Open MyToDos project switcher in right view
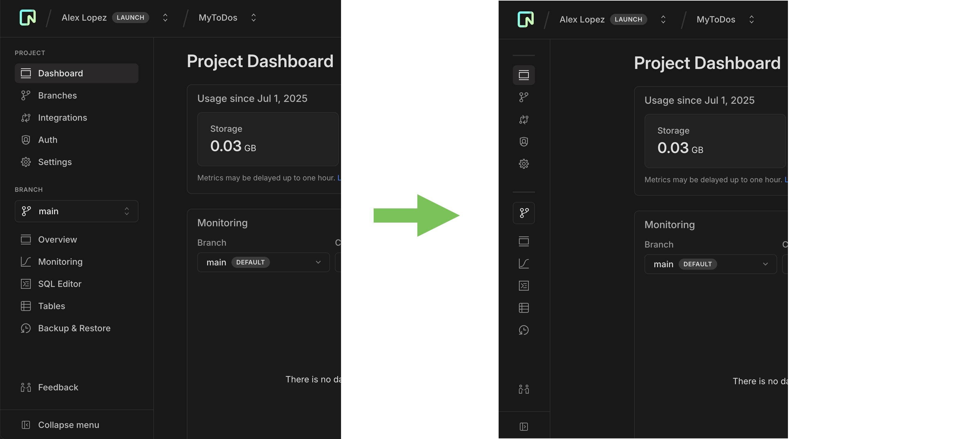Viewport: 980px width, 439px height. point(751,19)
